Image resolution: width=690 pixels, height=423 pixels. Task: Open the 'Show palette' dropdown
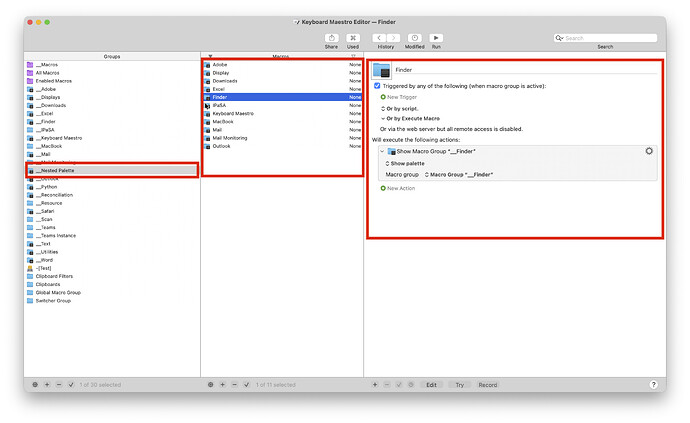(405, 163)
